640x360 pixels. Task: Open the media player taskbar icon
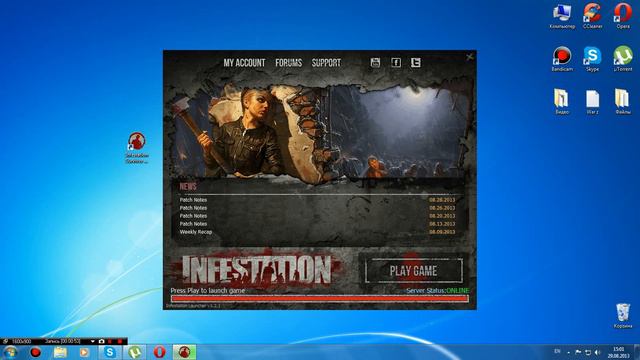click(x=84, y=352)
